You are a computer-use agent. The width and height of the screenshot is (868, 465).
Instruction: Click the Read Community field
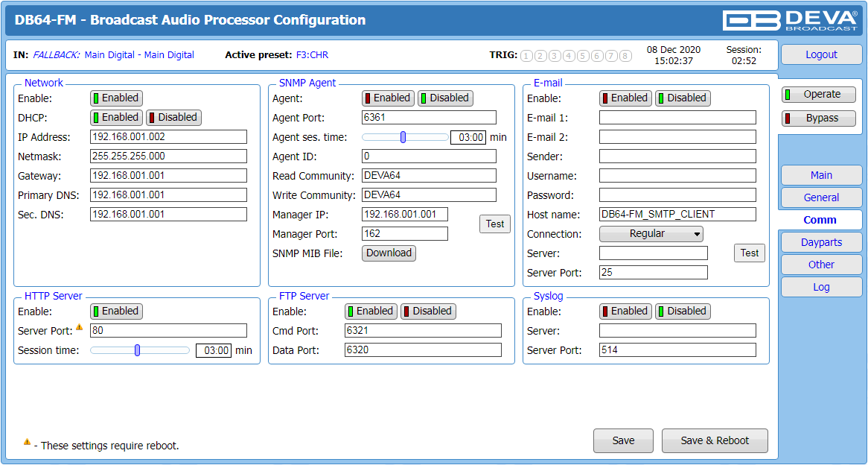click(x=429, y=176)
